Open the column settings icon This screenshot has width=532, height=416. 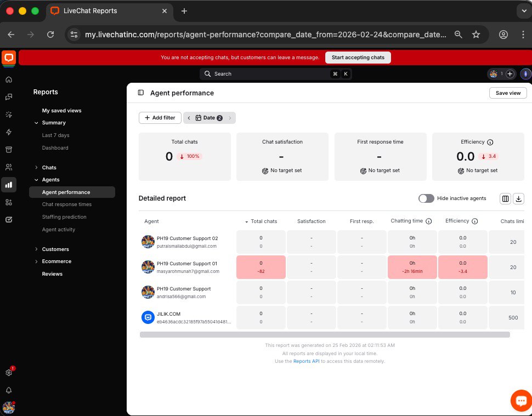pos(505,198)
